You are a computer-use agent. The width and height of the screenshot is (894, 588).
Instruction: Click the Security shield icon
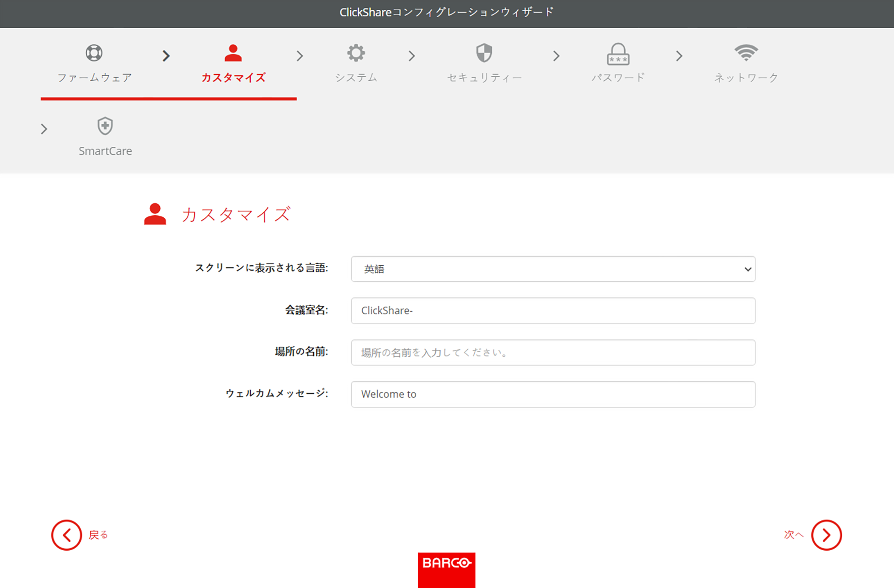pos(484,53)
